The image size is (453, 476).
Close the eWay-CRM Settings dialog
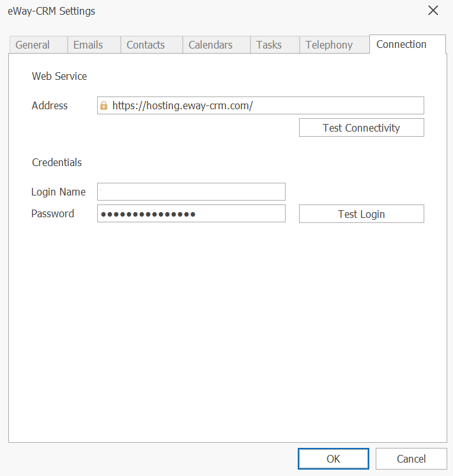(433, 10)
